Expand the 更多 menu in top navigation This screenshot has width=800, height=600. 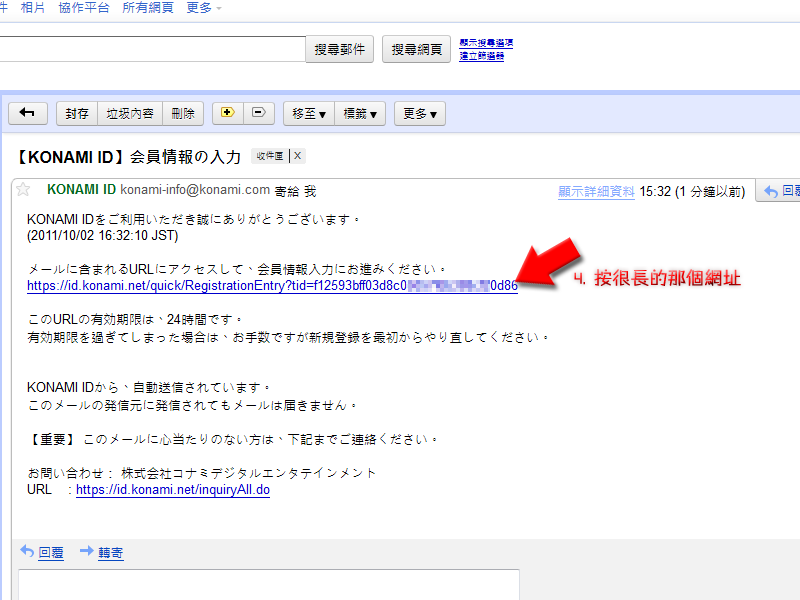204,8
